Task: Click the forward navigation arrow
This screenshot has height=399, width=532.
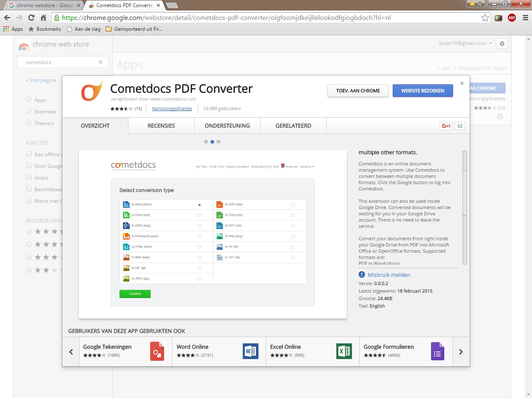Action: [19, 17]
